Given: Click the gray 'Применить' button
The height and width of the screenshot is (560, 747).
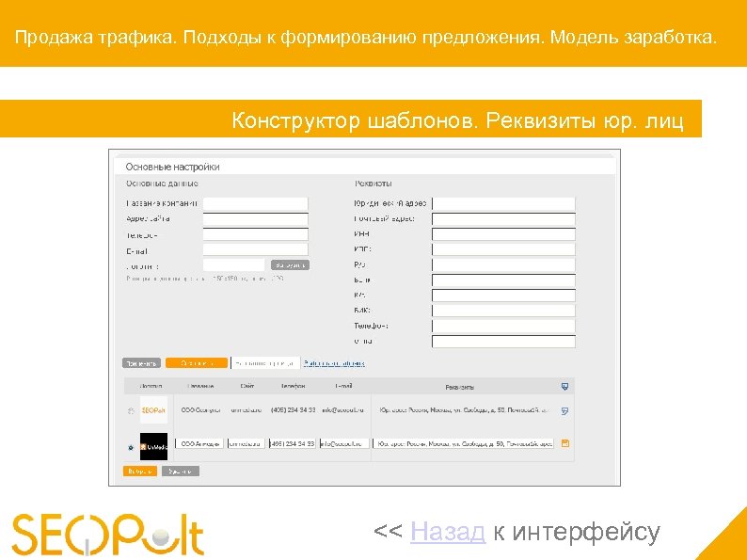Looking at the screenshot, I should coord(141,363).
